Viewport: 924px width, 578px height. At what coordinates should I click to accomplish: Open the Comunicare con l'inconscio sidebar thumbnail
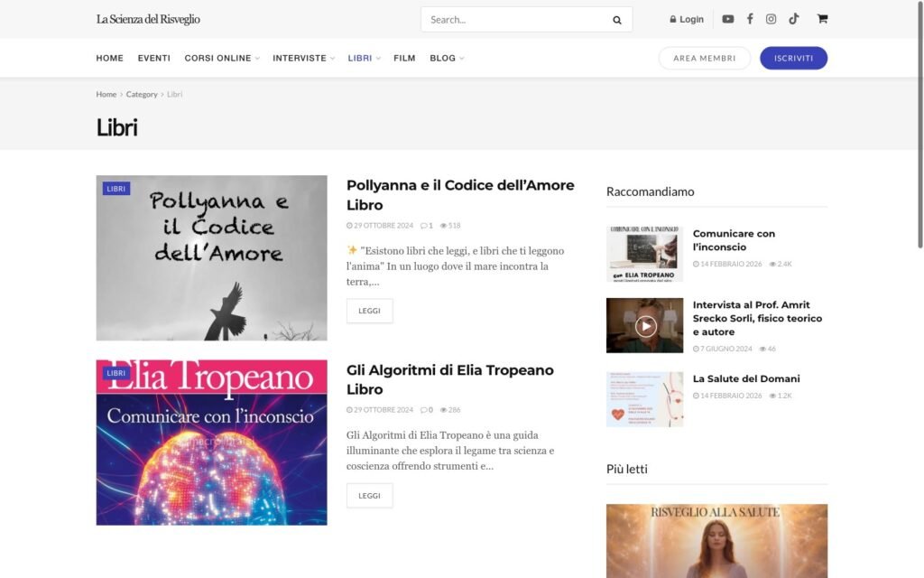point(644,254)
